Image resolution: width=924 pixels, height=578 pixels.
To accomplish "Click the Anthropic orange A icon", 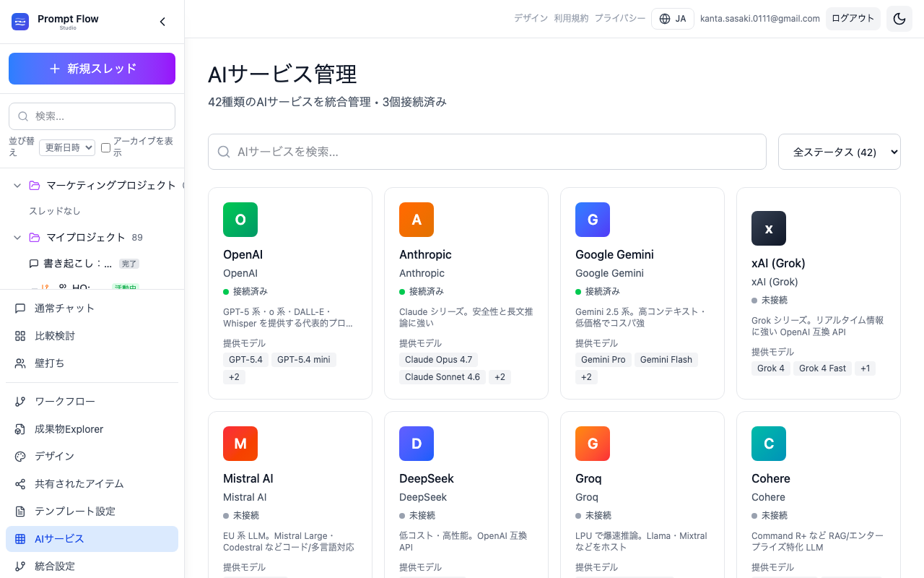I will tap(417, 220).
